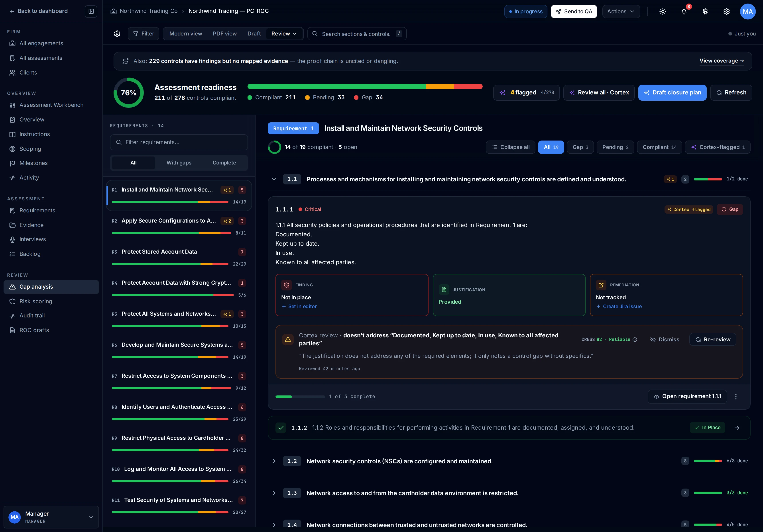Switch to Modern view tab
The image size is (763, 532).
click(x=186, y=33)
